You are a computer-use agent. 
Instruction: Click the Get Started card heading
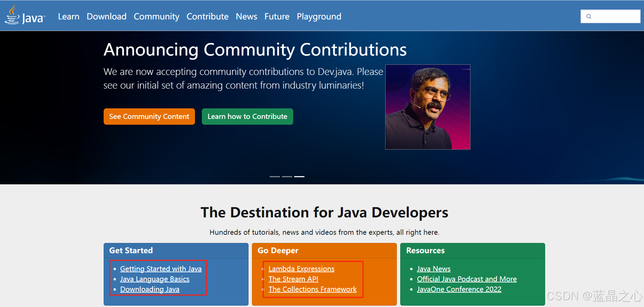pyautogui.click(x=131, y=250)
